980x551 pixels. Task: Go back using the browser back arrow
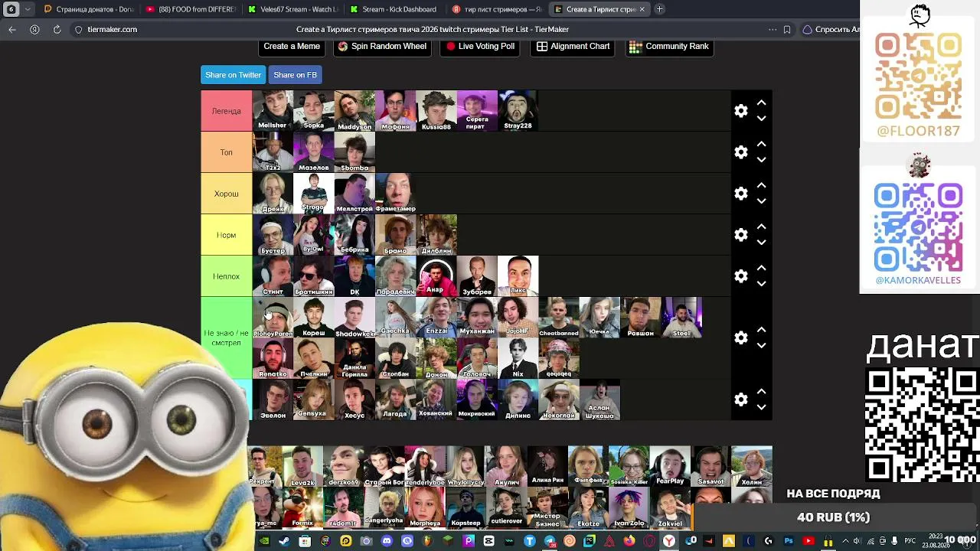pyautogui.click(x=12, y=29)
